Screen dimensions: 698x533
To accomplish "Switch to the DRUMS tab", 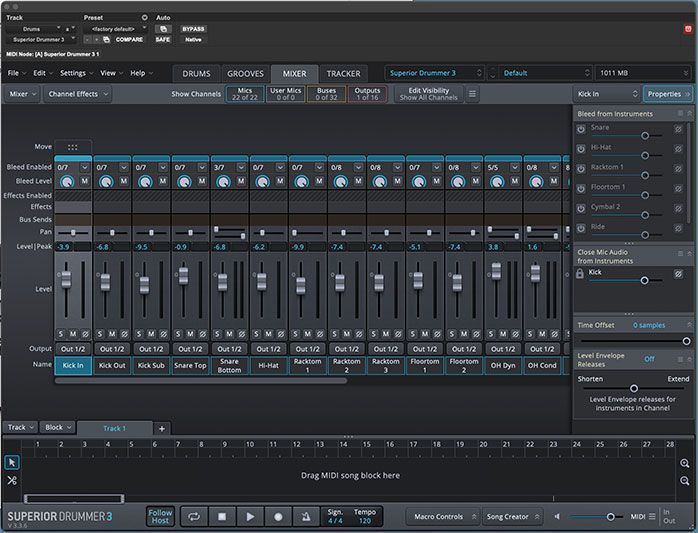I will (x=196, y=73).
